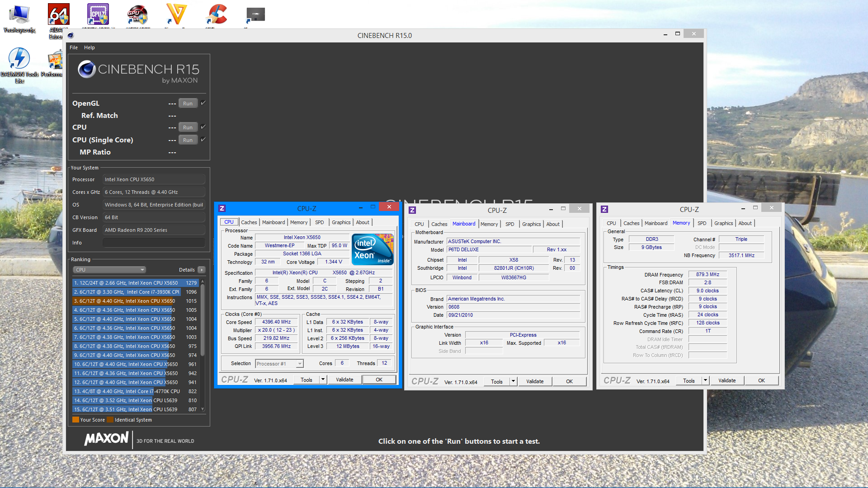Expand Tools arrow in Mainboard window
This screenshot has height=488, width=868.
point(513,382)
